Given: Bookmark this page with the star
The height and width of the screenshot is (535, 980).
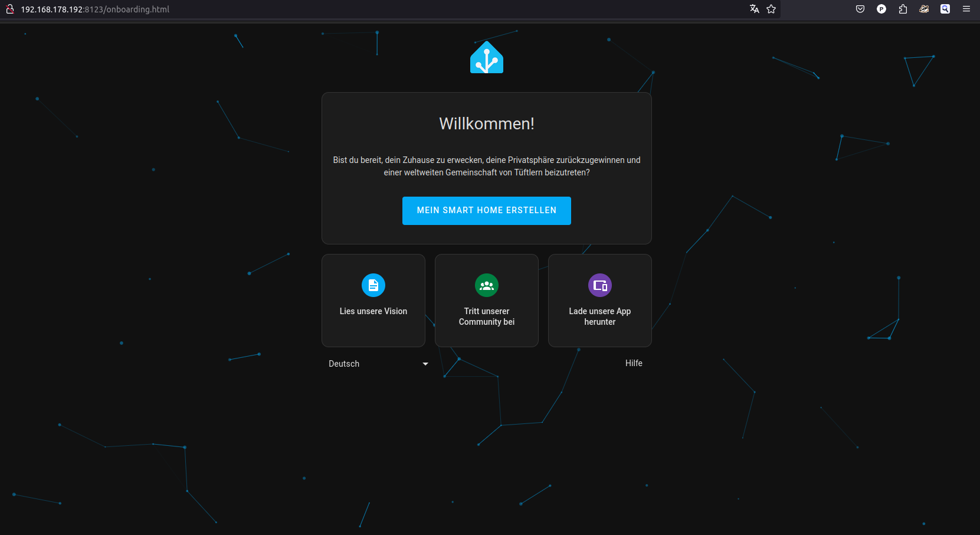Looking at the screenshot, I should tap(771, 9).
